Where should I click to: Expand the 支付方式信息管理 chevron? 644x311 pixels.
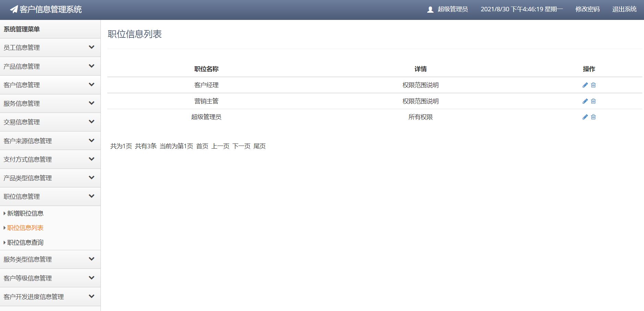tap(92, 159)
